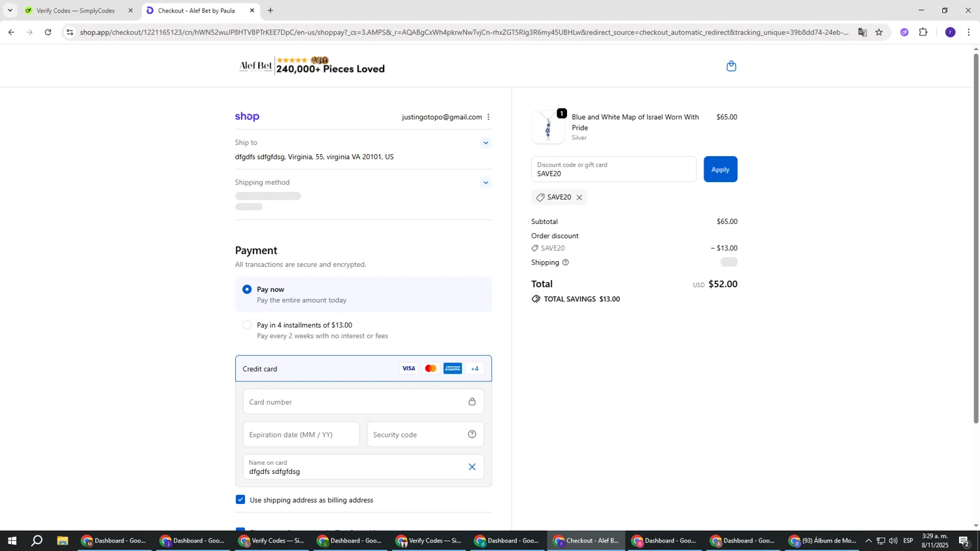The height and width of the screenshot is (551, 980).
Task: Focus the discount code or gift card field
Action: tap(613, 169)
